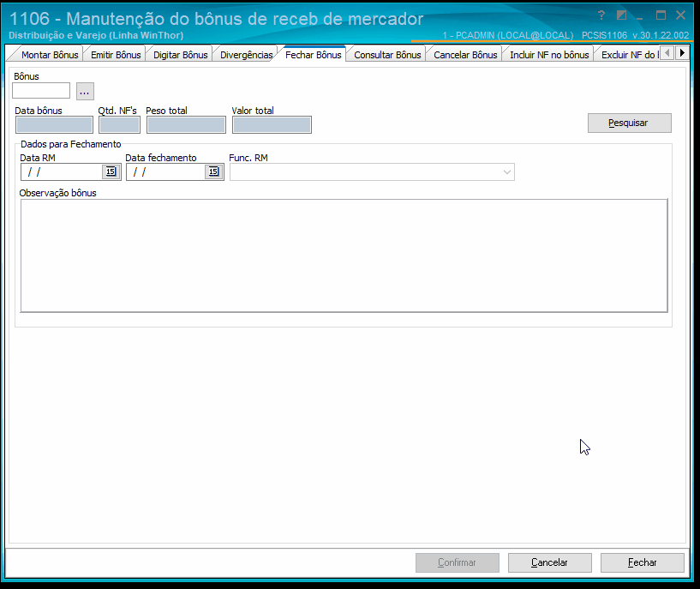The height and width of the screenshot is (589, 700).
Task: Click the Fechar button
Action: tap(642, 562)
